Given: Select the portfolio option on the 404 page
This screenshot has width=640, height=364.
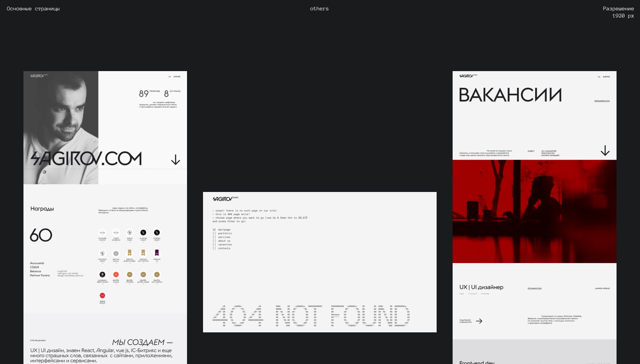Looking at the screenshot, I should pyautogui.click(x=222, y=234).
